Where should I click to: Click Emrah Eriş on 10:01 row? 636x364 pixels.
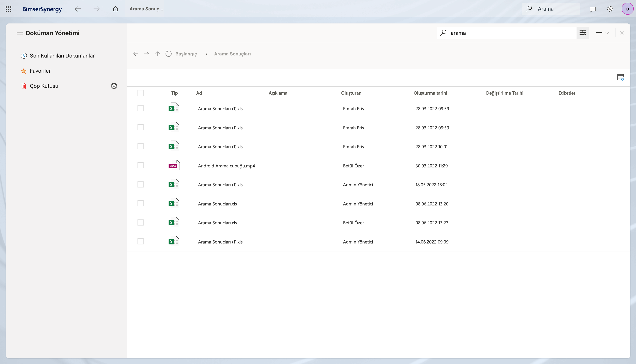click(x=353, y=147)
